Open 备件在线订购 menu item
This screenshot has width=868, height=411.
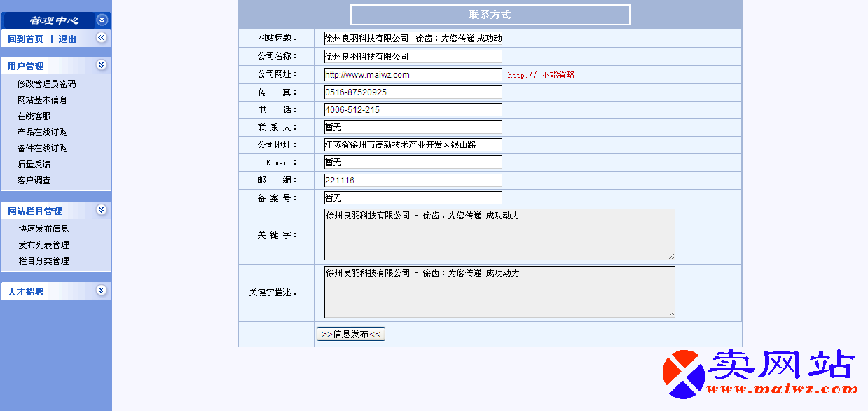click(x=42, y=148)
